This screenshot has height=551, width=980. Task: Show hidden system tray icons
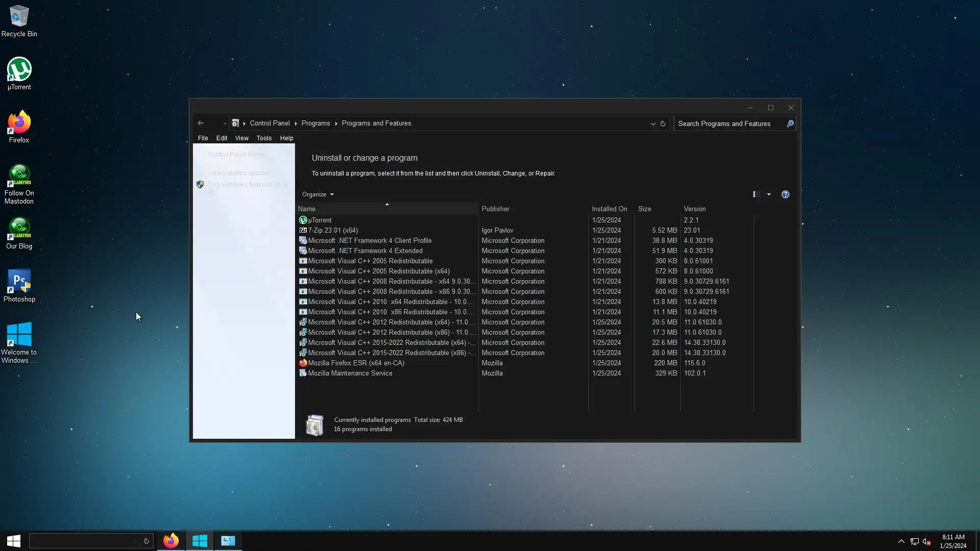(x=901, y=541)
